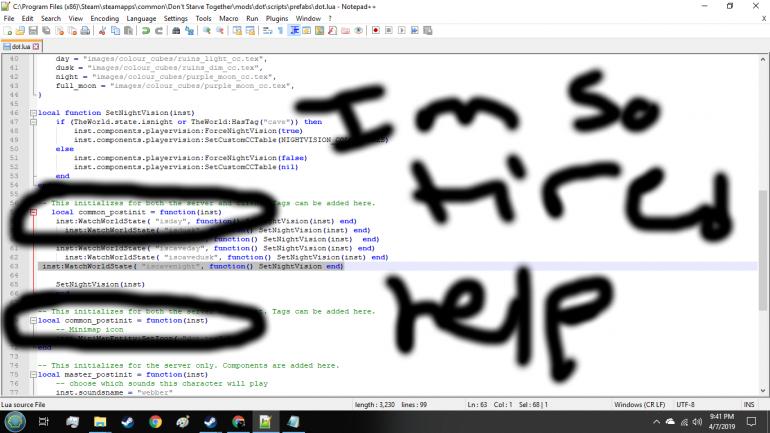
Task: Click the scrollbar down arrow
Action: tap(762, 391)
